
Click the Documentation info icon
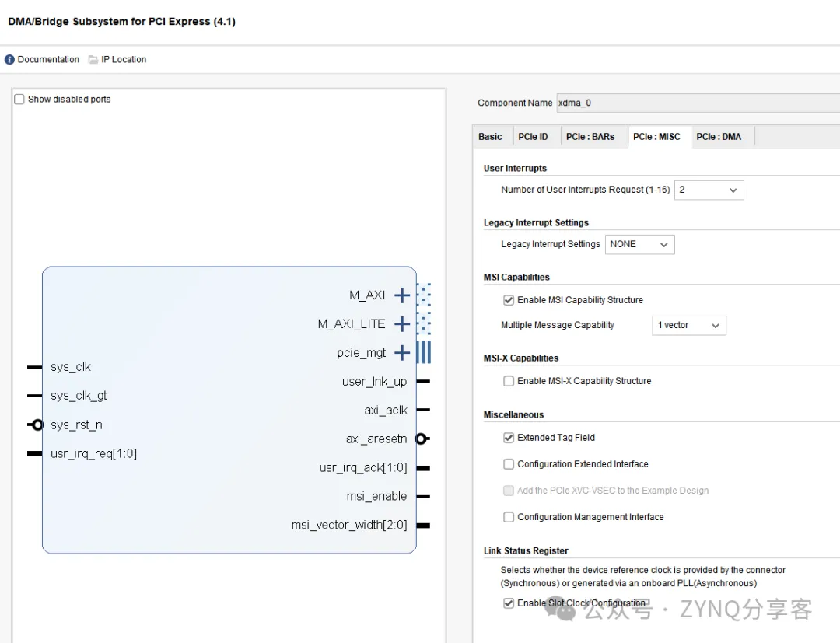[9, 60]
